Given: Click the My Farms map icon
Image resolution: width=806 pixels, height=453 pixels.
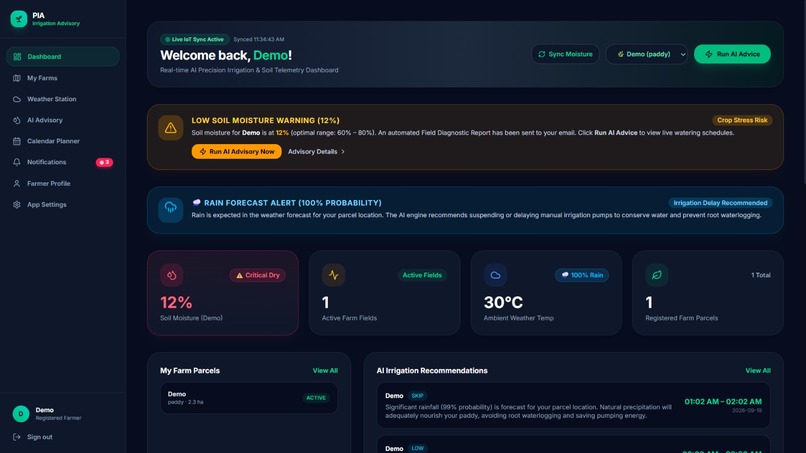Looking at the screenshot, I should coord(17,78).
